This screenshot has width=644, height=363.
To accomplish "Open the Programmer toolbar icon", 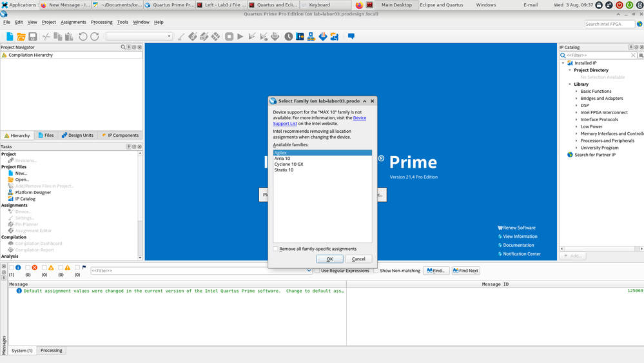I will tap(323, 37).
